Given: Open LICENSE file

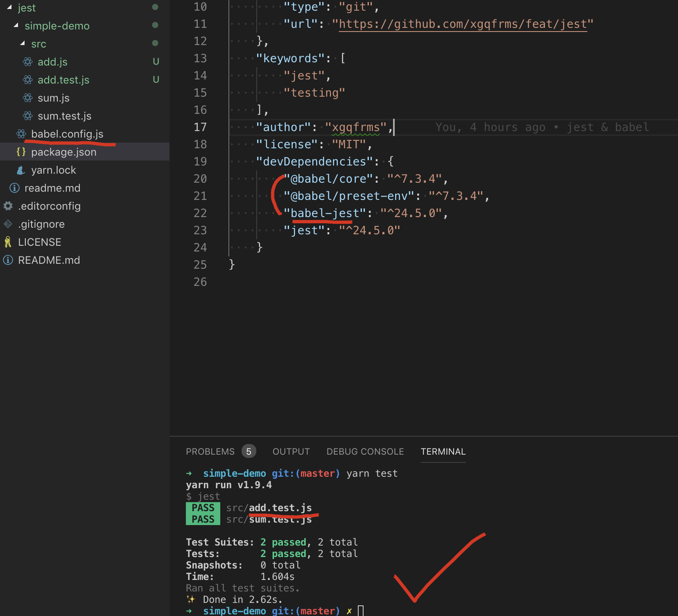Looking at the screenshot, I should [40, 242].
